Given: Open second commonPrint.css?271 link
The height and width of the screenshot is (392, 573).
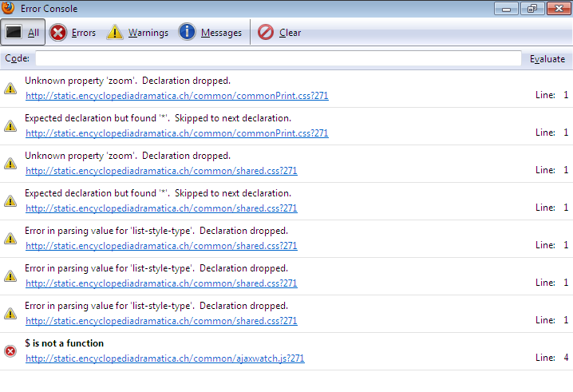Looking at the screenshot, I should pos(176,133).
